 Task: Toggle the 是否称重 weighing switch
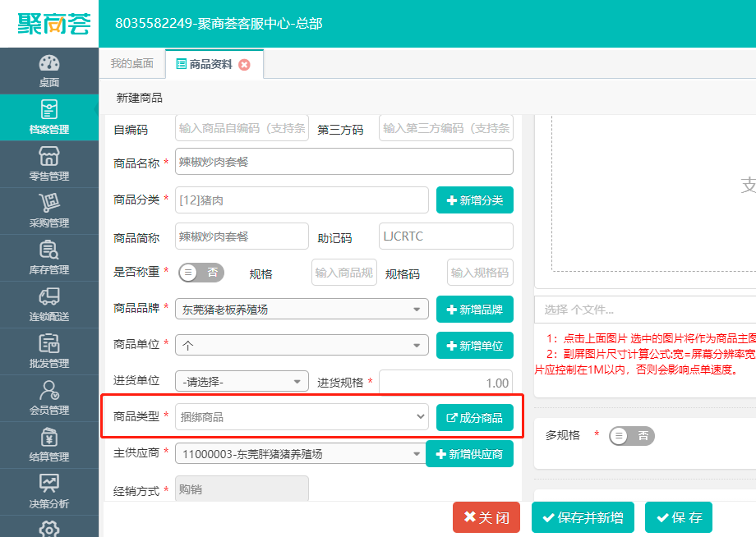click(x=201, y=273)
